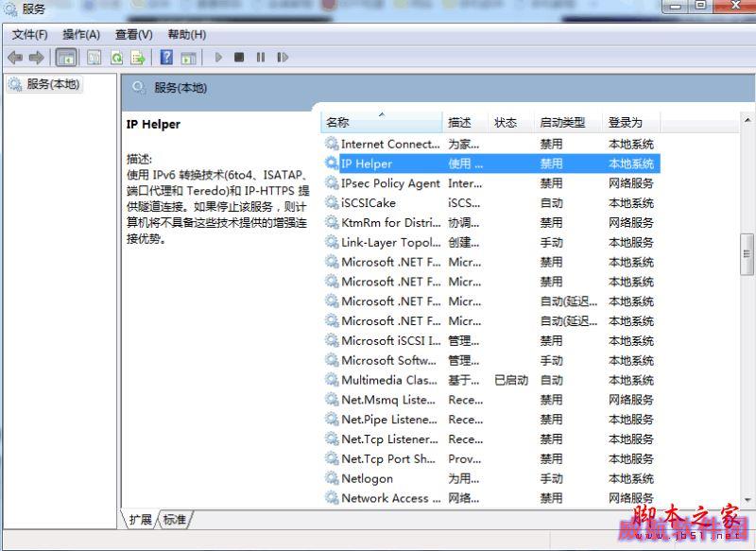
Task: Click the Forward arrow in toolbar
Action: tap(36, 58)
